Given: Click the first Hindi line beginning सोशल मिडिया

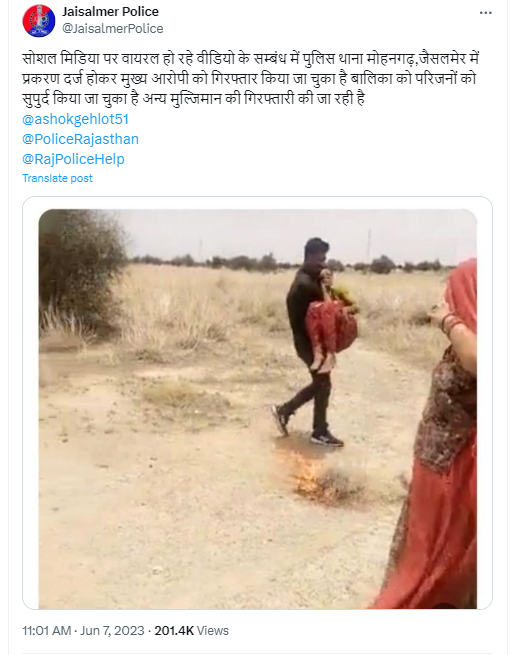Looking at the screenshot, I should (250, 58).
